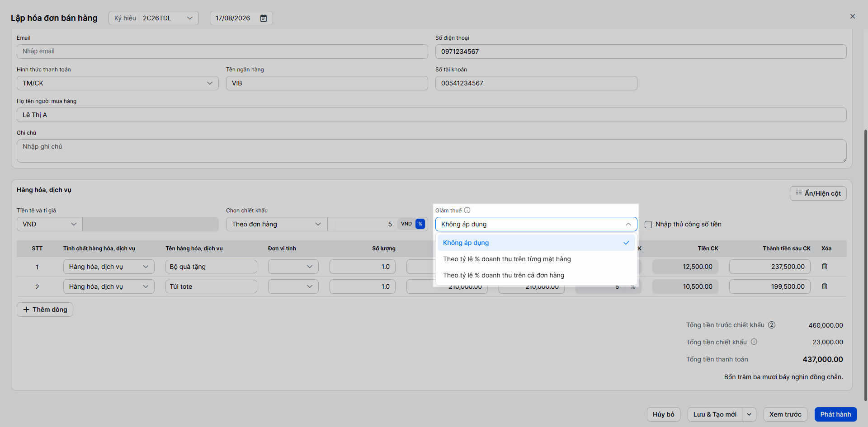Focus the Email input field
Viewport: 868px width, 427px height.
pos(222,52)
